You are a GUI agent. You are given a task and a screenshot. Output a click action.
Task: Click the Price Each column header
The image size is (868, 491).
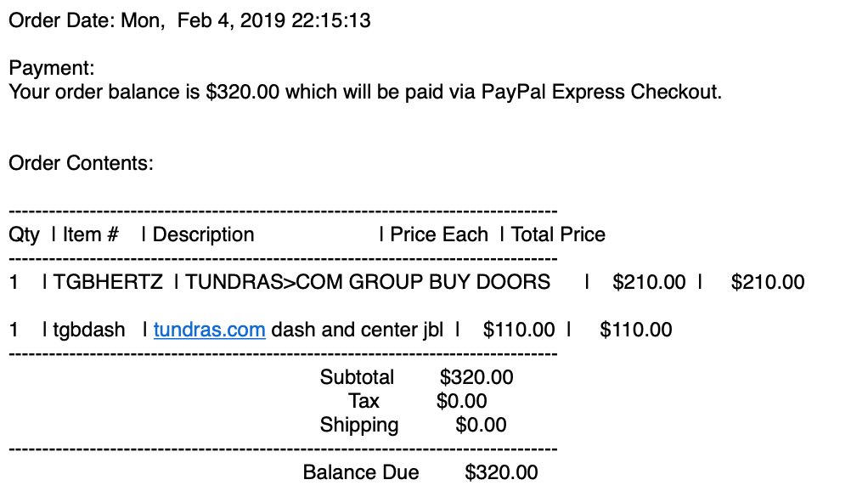439,234
